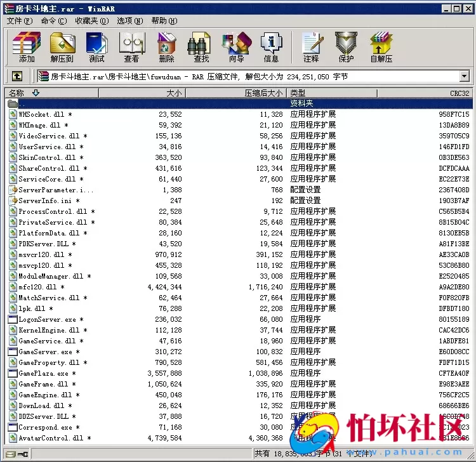Image resolution: width=476 pixels, height=462 pixels.
Task: Click the 解压到 (Extract to) toolbar icon
Action: [62, 47]
